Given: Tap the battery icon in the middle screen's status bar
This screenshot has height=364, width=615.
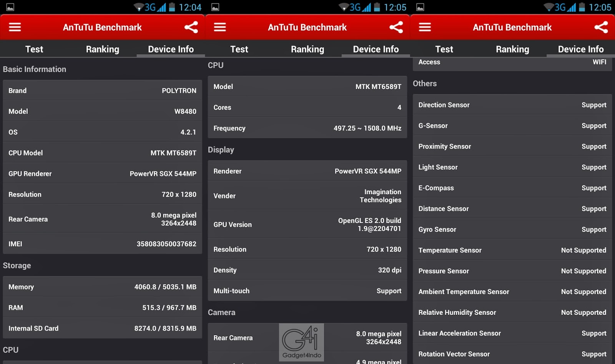Looking at the screenshot, I should point(377,7).
